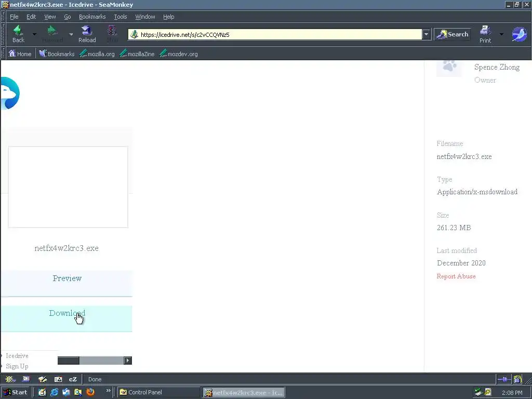Viewport: 532px width, 399px height.
Task: Expand the URL bar history dropdown
Action: coord(426,35)
